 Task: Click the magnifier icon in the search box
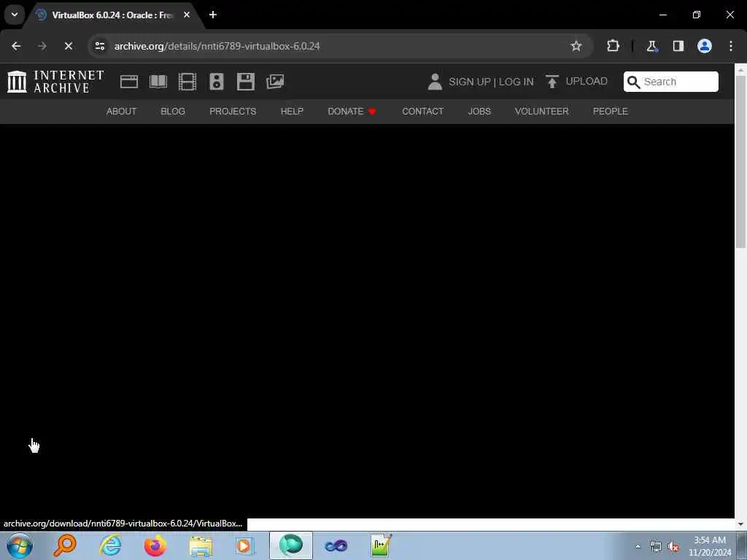[633, 82]
